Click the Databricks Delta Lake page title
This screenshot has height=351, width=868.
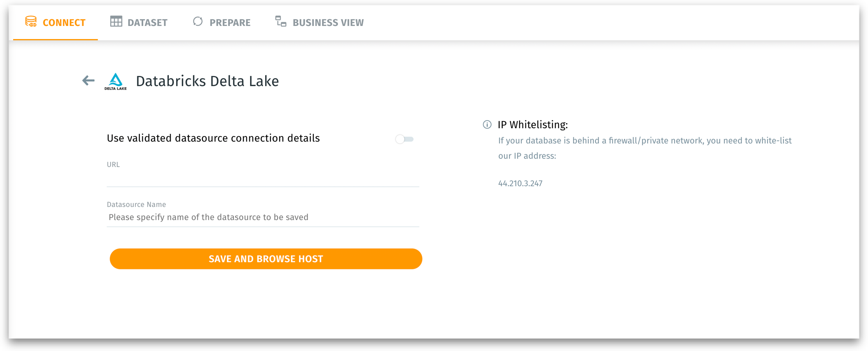(x=207, y=81)
